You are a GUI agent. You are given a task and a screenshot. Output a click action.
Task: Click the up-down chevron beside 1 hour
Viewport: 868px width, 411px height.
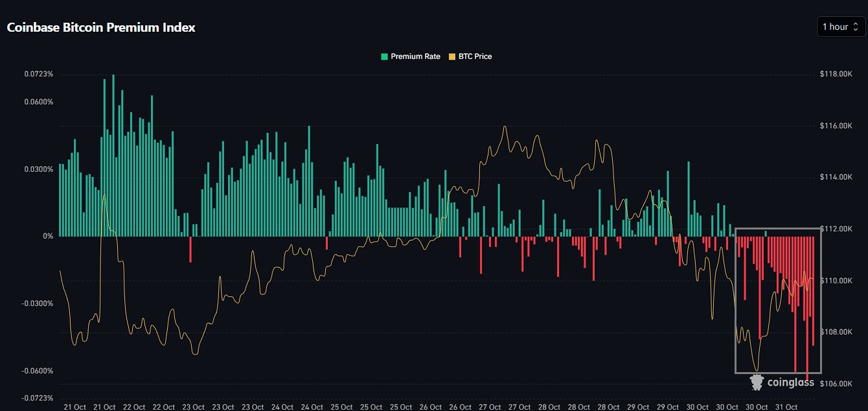855,27
